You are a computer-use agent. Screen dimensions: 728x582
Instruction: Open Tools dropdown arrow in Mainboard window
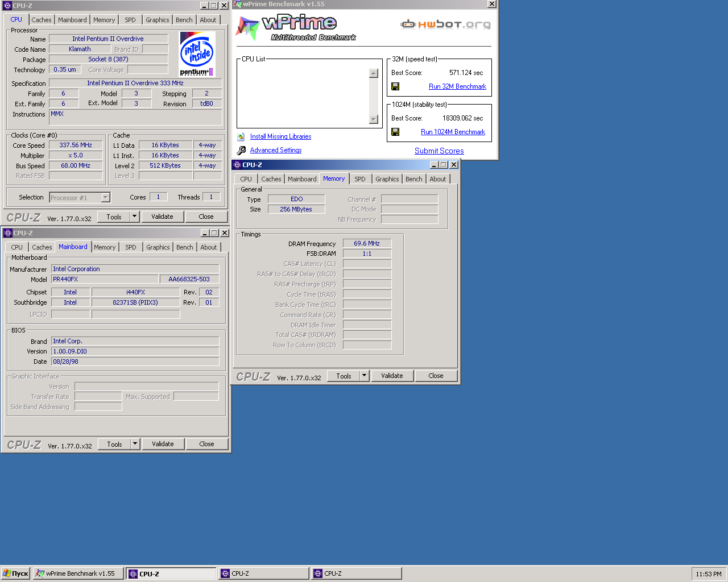pos(135,444)
